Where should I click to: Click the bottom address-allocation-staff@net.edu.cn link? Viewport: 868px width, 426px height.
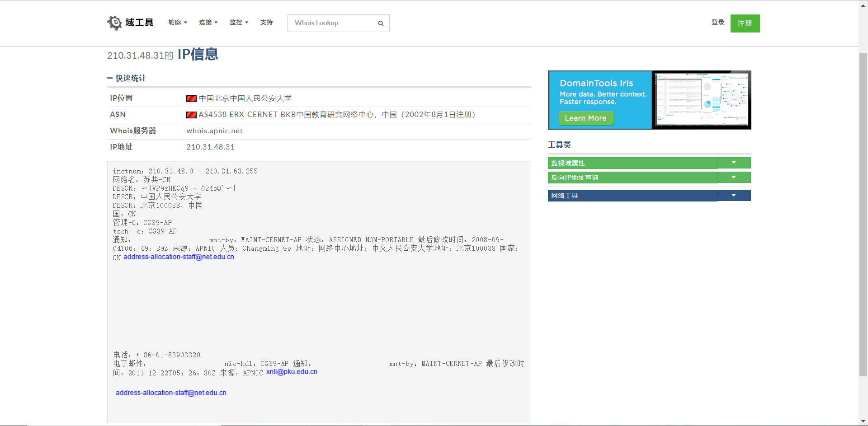click(171, 393)
